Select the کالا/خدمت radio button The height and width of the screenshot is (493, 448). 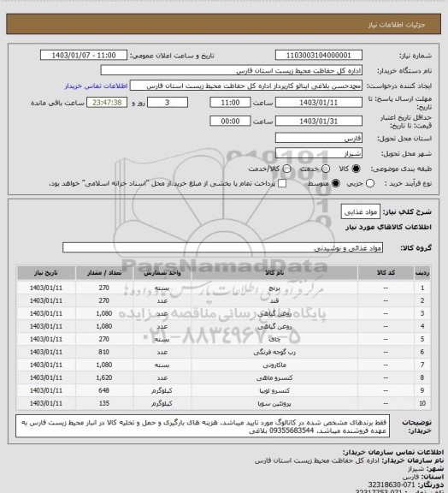pyautogui.click(x=286, y=169)
